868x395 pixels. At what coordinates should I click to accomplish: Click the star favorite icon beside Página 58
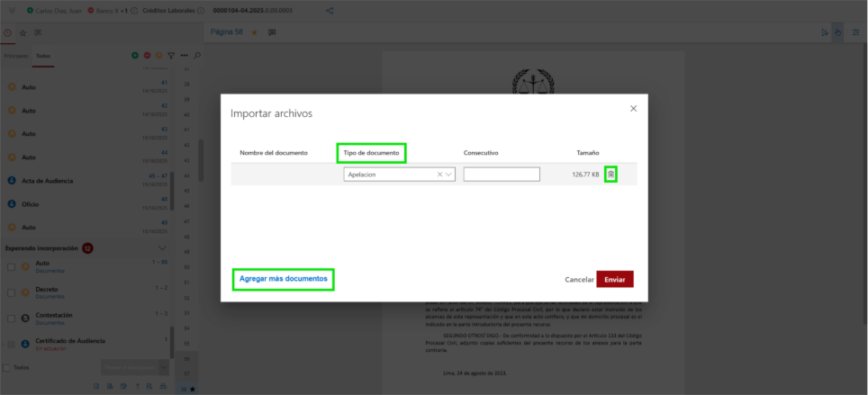coord(254,32)
